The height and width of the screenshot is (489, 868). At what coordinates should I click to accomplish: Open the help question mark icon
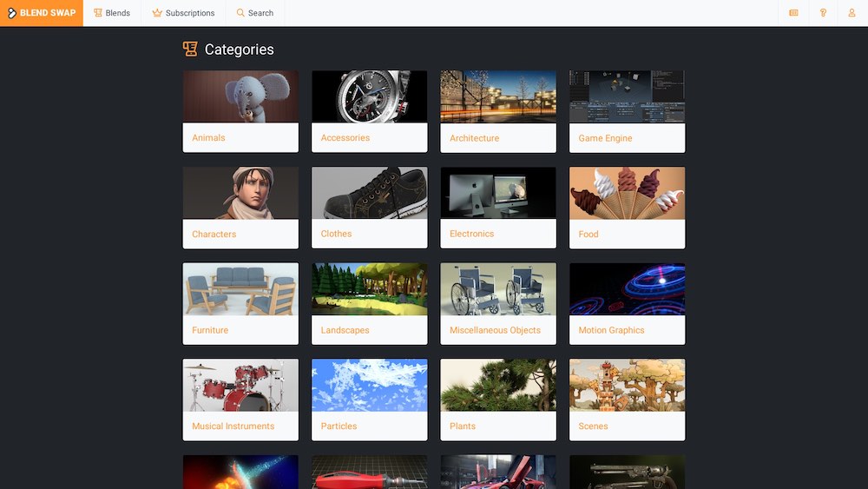click(823, 13)
